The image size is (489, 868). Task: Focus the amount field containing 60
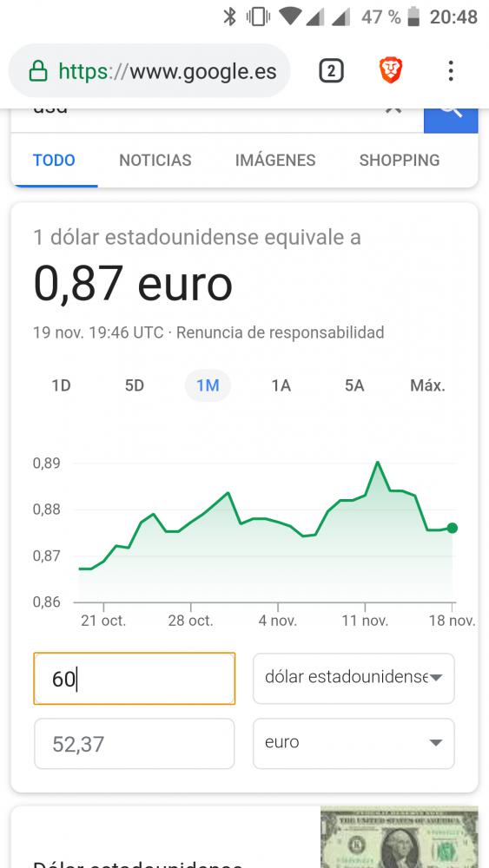coord(134,678)
